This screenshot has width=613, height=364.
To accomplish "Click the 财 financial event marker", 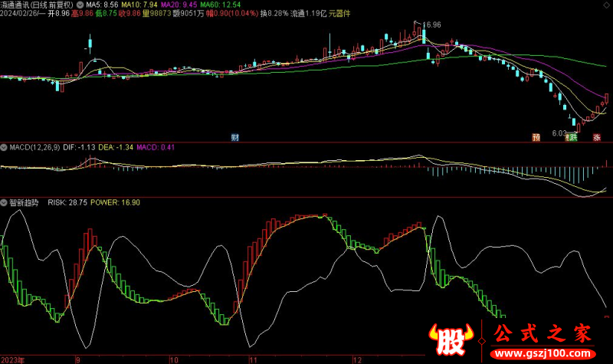I will pyautogui.click(x=234, y=137).
